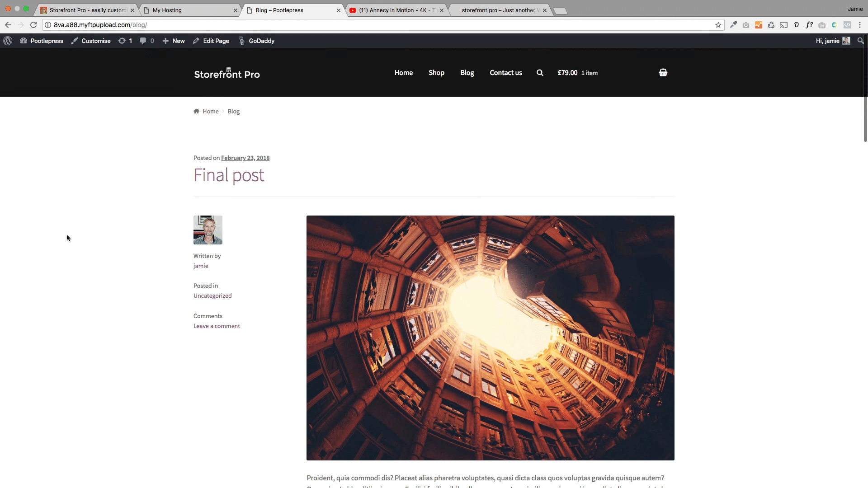Select Blog in the site navigation
868x488 pixels.
(467, 73)
